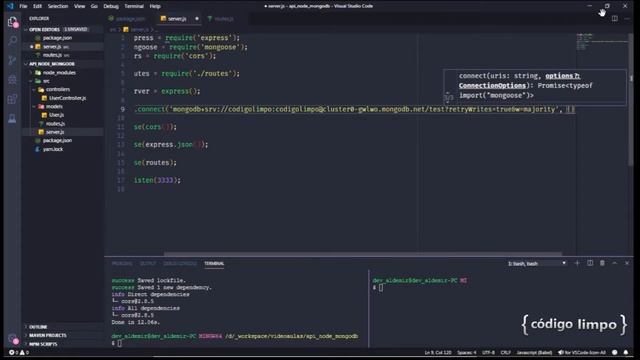Click the VS Code logo in the title bar
Viewport: 640px width, 360px height.
tap(10, 6)
